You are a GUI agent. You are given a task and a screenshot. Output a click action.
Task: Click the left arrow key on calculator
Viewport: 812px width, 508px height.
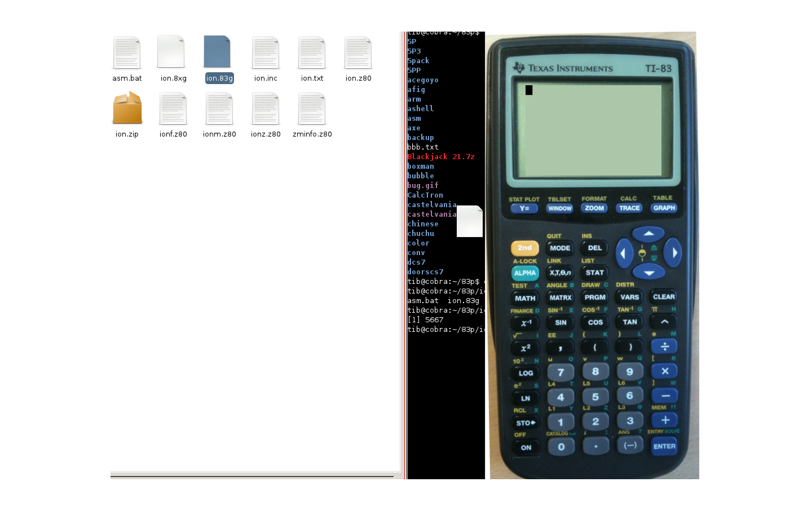pyautogui.click(x=624, y=253)
